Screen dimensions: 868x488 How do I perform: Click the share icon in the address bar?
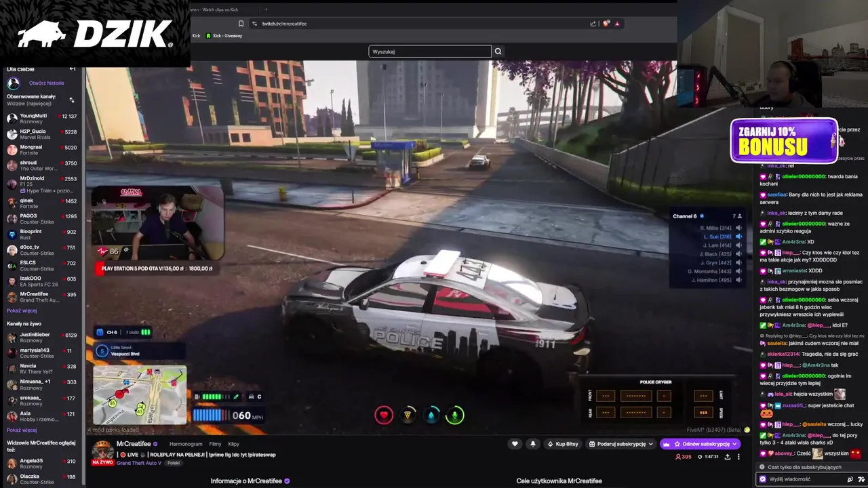(x=593, y=24)
